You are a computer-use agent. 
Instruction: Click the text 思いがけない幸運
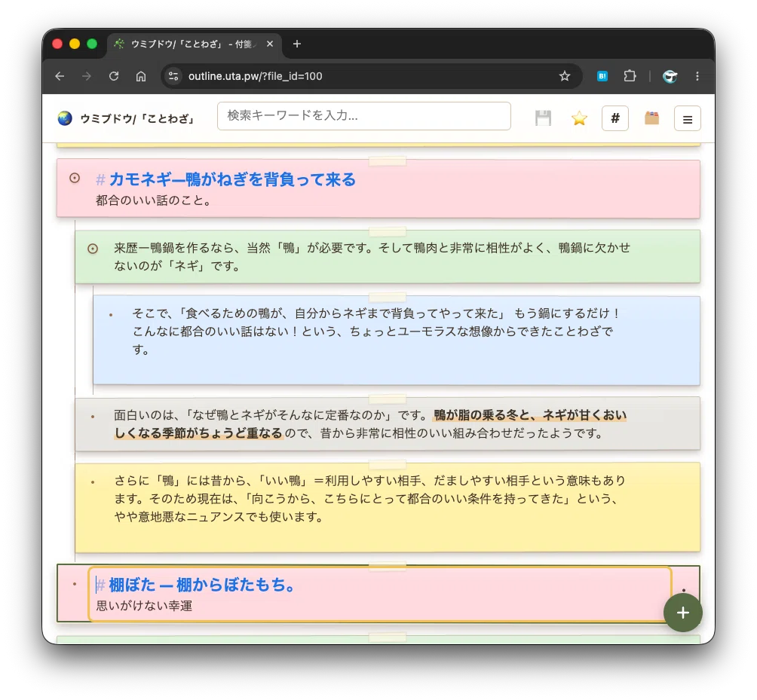144,606
